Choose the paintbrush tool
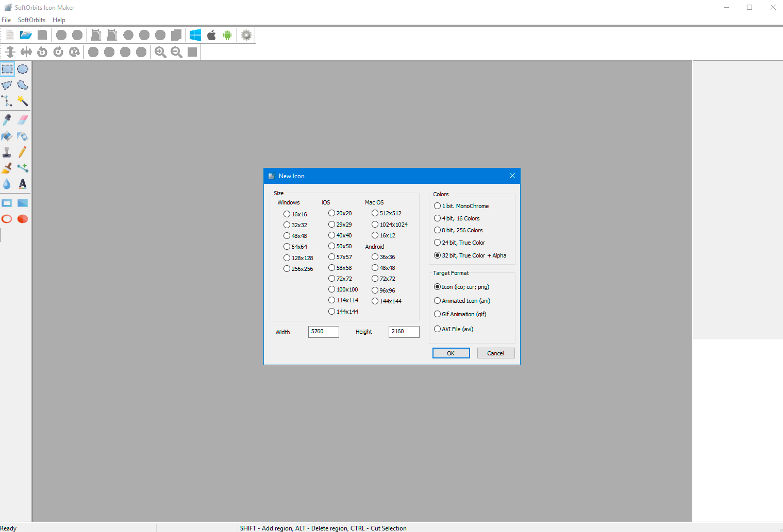The height and width of the screenshot is (532, 783). (x=7, y=168)
